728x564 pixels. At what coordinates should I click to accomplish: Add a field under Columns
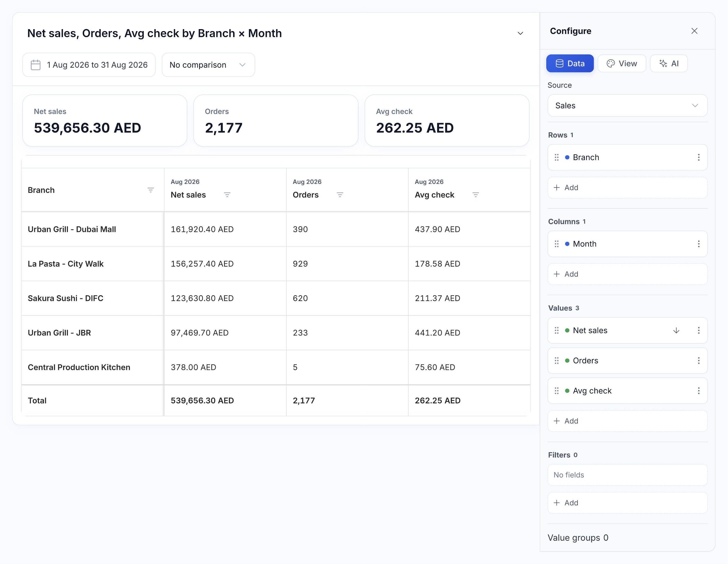[627, 274]
